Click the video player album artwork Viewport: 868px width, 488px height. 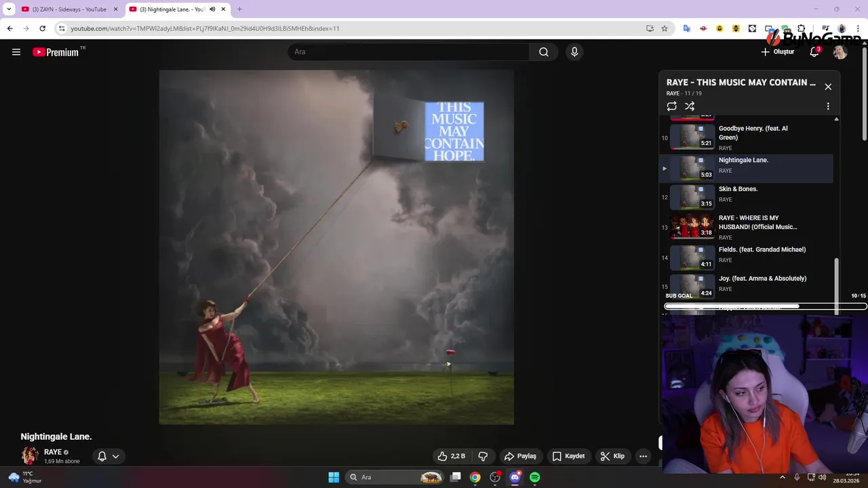(336, 247)
